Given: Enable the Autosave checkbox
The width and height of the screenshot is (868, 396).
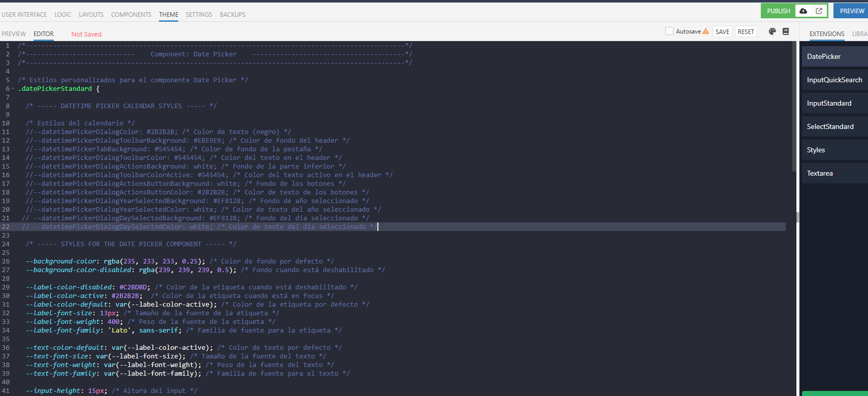Looking at the screenshot, I should tap(669, 31).
